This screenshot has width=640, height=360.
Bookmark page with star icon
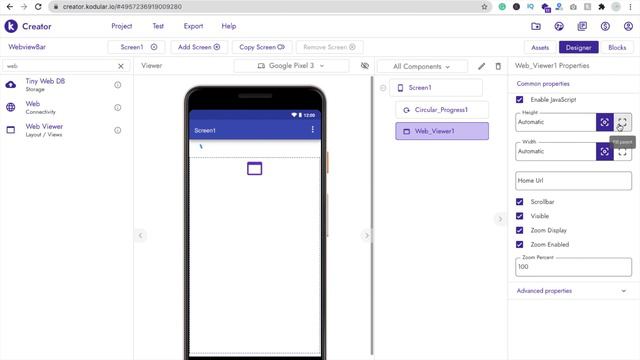click(484, 7)
